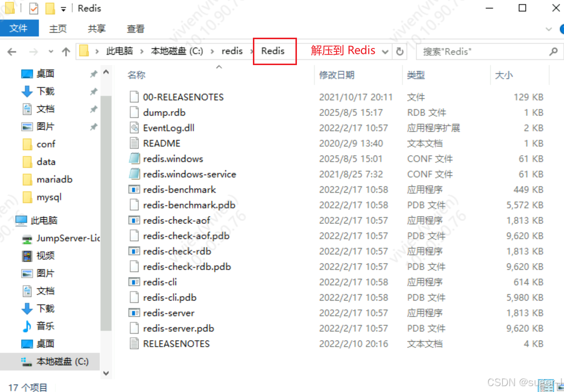Select 本地磁盘 (C:) in navigation pane
564x392 pixels.
(x=62, y=361)
